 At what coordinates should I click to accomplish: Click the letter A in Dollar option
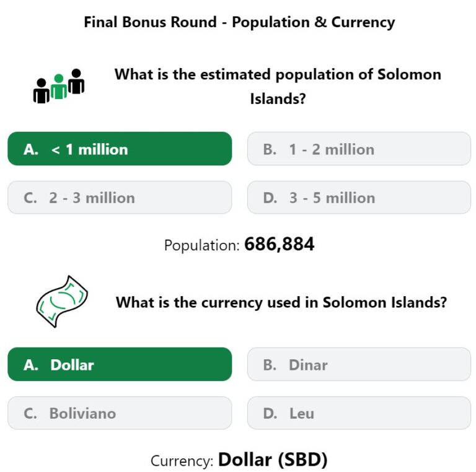pos(30,365)
